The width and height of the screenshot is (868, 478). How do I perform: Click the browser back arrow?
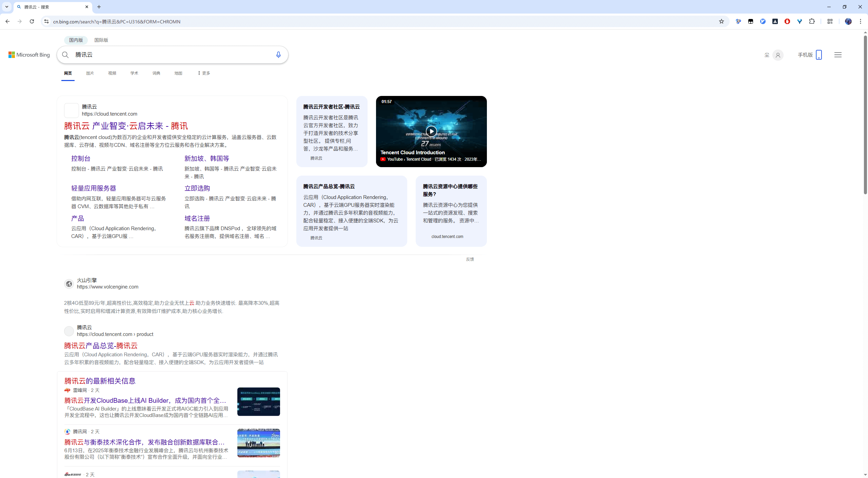(x=7, y=21)
